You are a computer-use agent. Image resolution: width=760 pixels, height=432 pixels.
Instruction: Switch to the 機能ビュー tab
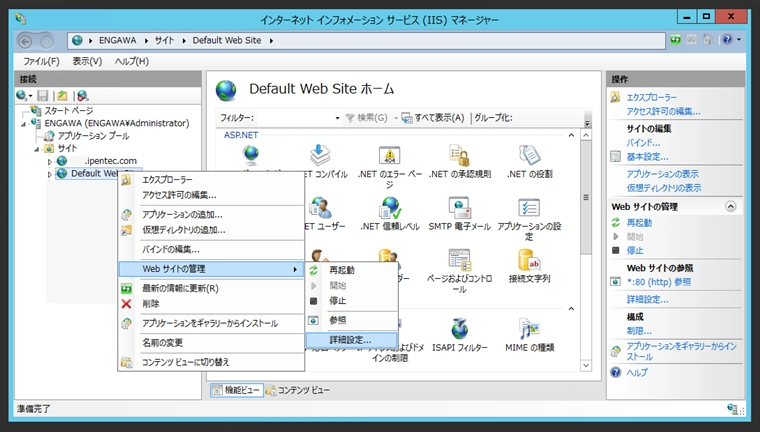pos(237,390)
